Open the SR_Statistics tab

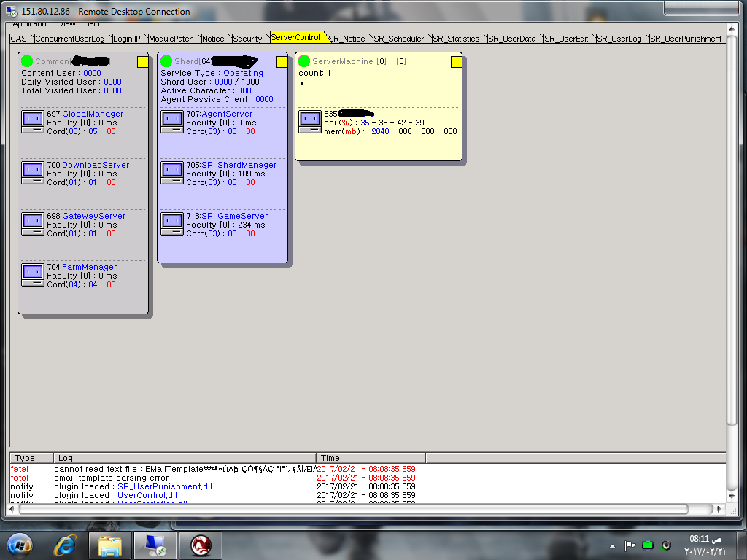(x=457, y=39)
